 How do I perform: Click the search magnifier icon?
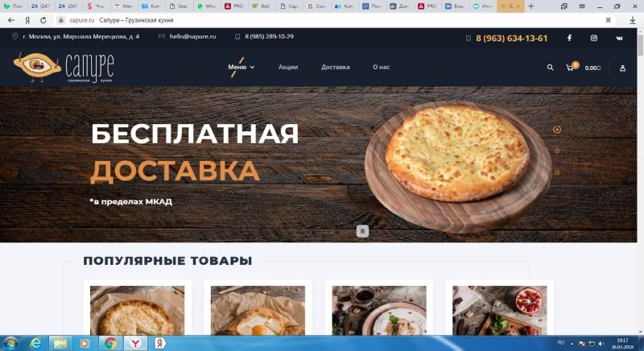coord(550,68)
